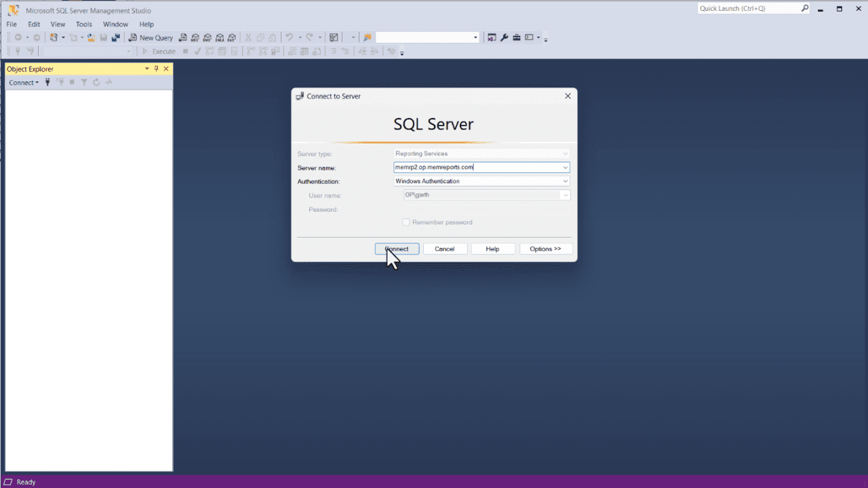This screenshot has height=488, width=868.
Task: Click the New Project icon in toolbar
Action: (x=53, y=38)
